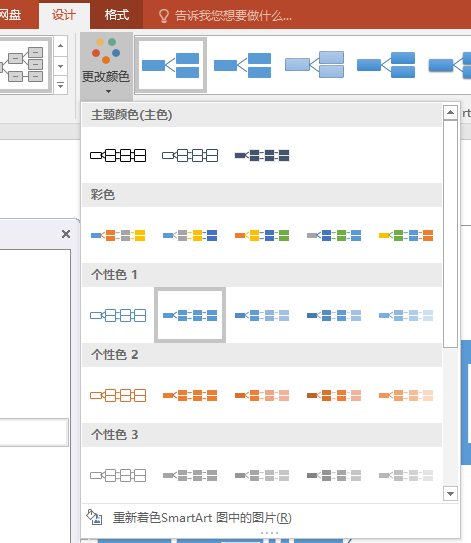Choose the second 彩色 colorful scheme

tap(190, 235)
